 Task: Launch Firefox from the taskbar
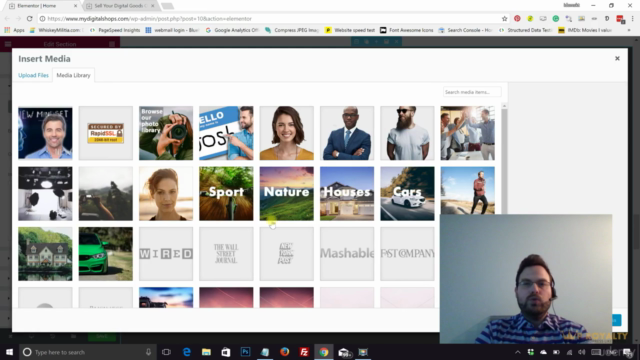pyautogui.click(x=284, y=352)
